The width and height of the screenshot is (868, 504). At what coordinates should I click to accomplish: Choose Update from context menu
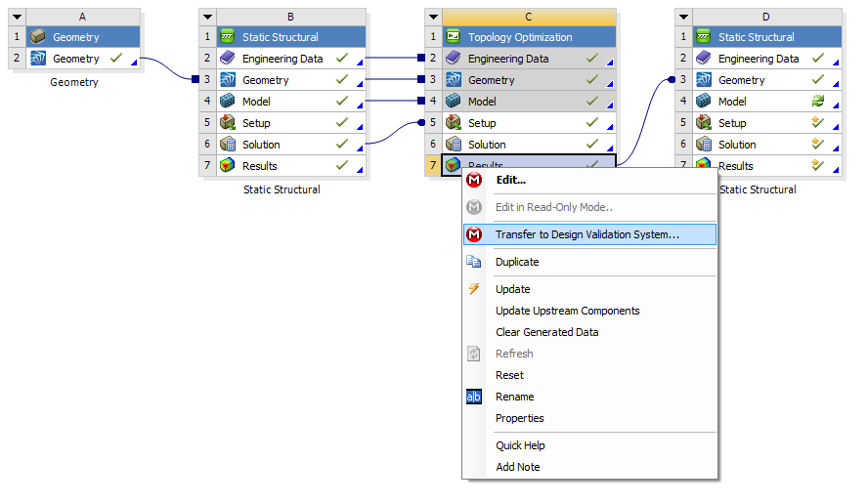[589, 289]
